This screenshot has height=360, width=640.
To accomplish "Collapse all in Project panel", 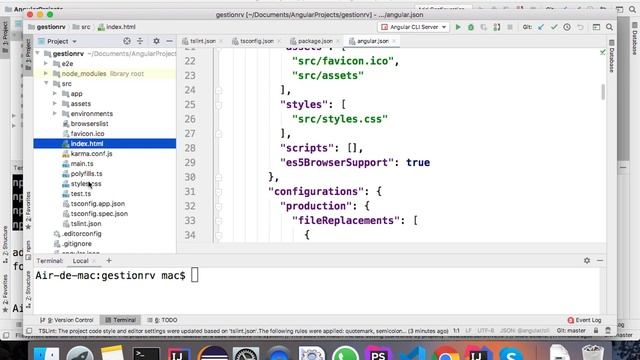I will 140,41.
